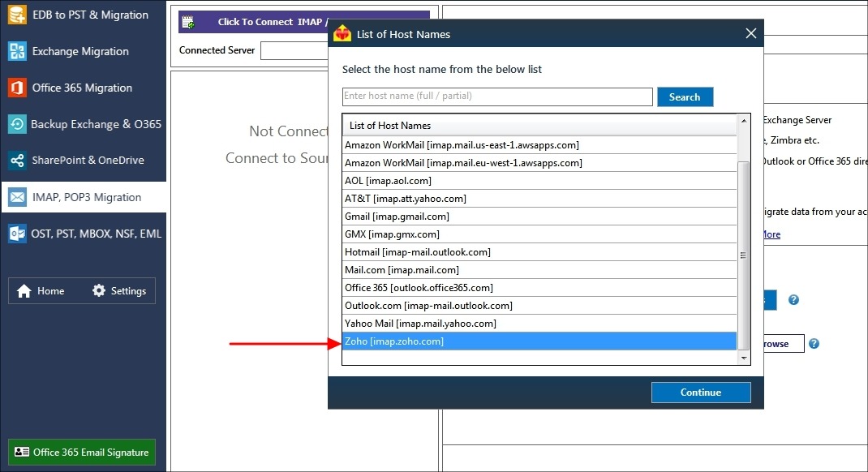Viewport: 868px width, 472px height.
Task: Open Settings gear icon
Action: (x=98, y=290)
